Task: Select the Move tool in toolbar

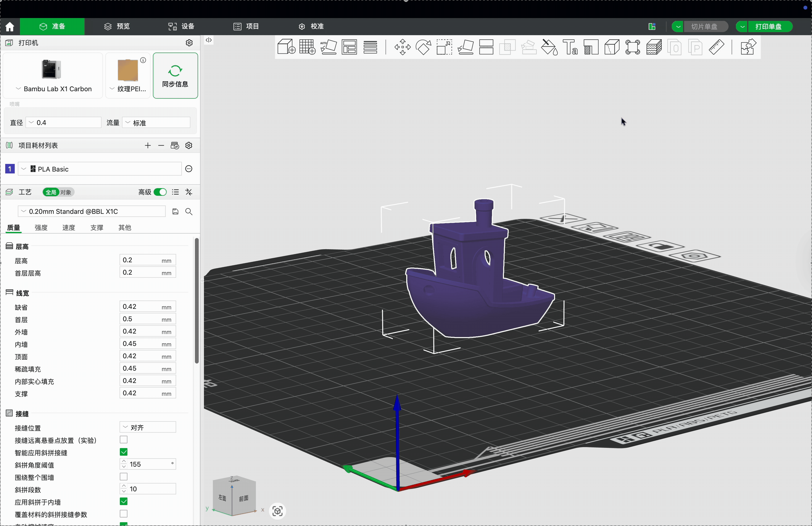Action: coord(402,47)
